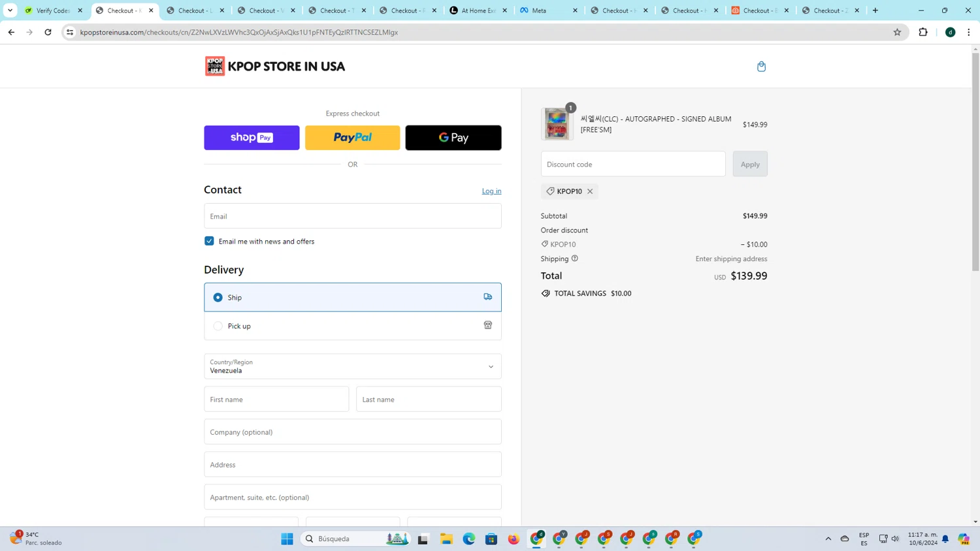Open the Chrome three-dot menu
This screenshot has height=551, width=980.
[x=969, y=32]
